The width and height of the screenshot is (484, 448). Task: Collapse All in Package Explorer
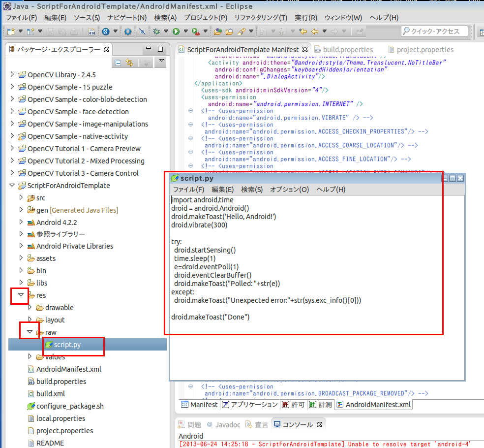point(118,63)
